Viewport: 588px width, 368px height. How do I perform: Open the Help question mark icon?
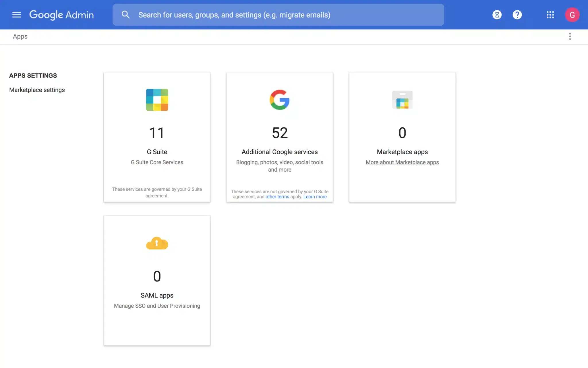[517, 15]
